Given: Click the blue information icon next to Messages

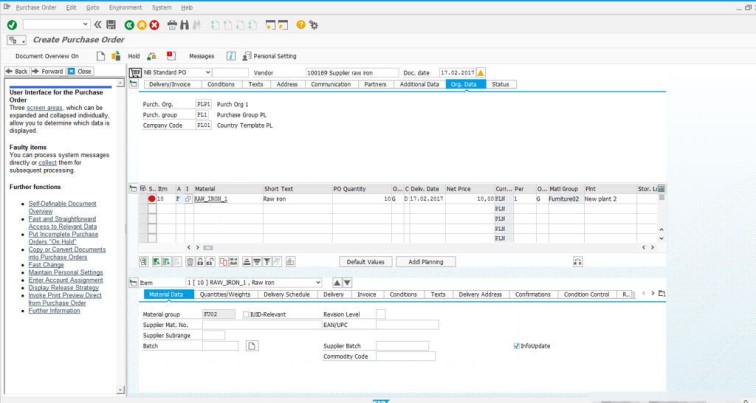Looking at the screenshot, I should [231, 56].
